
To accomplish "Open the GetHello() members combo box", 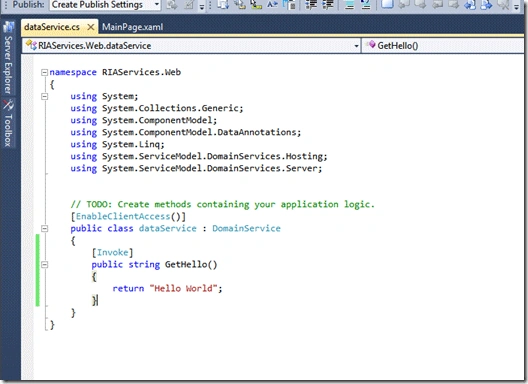I will pos(443,45).
